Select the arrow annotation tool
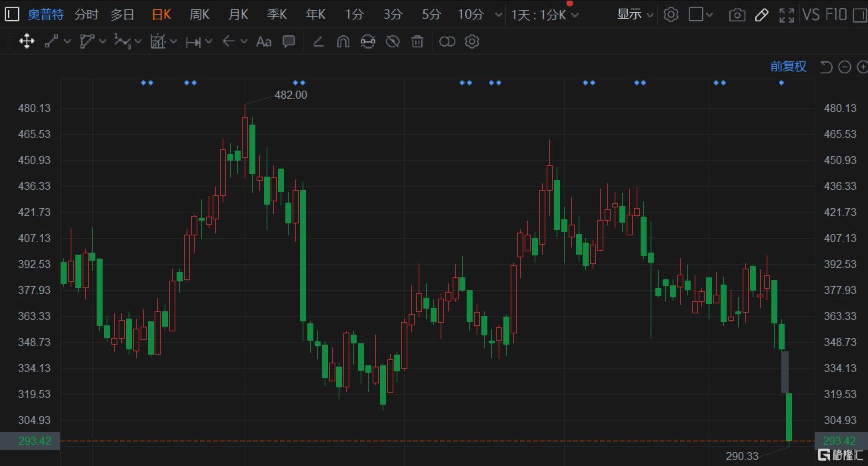868x466 pixels. click(229, 41)
